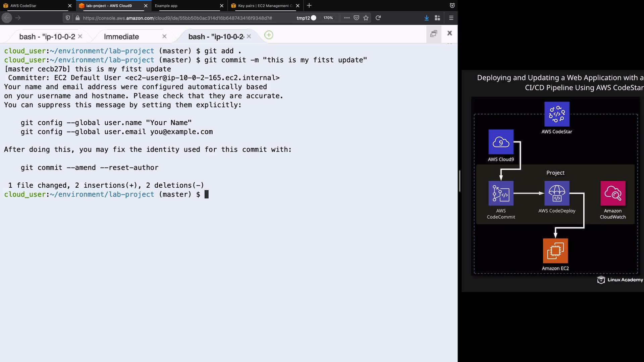Close the Immediate tab
The image size is (644, 362).
click(164, 36)
